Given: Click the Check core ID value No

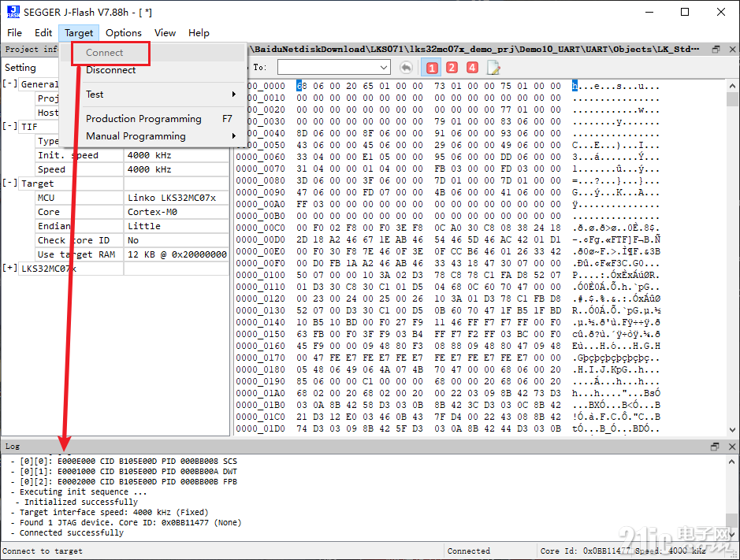Looking at the screenshot, I should click(177, 240).
